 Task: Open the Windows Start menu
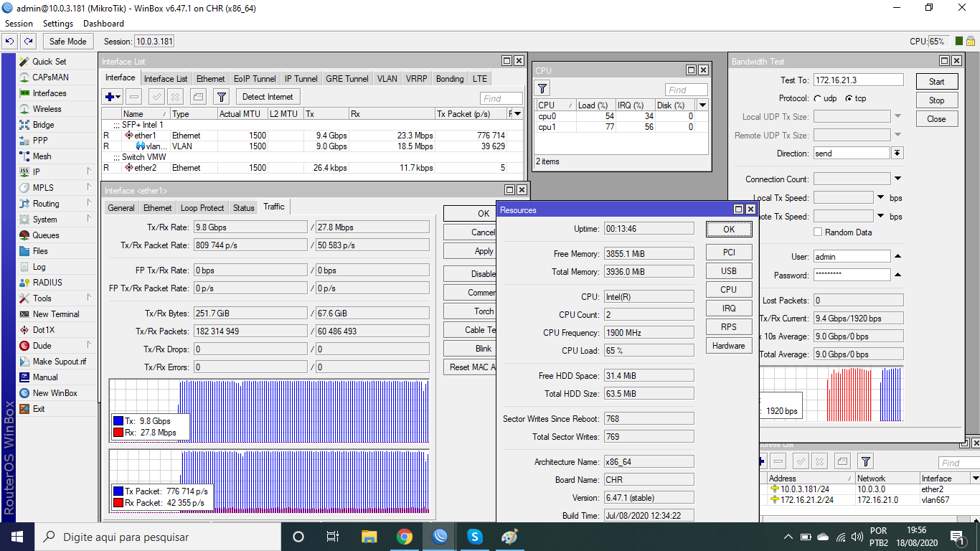pyautogui.click(x=17, y=537)
